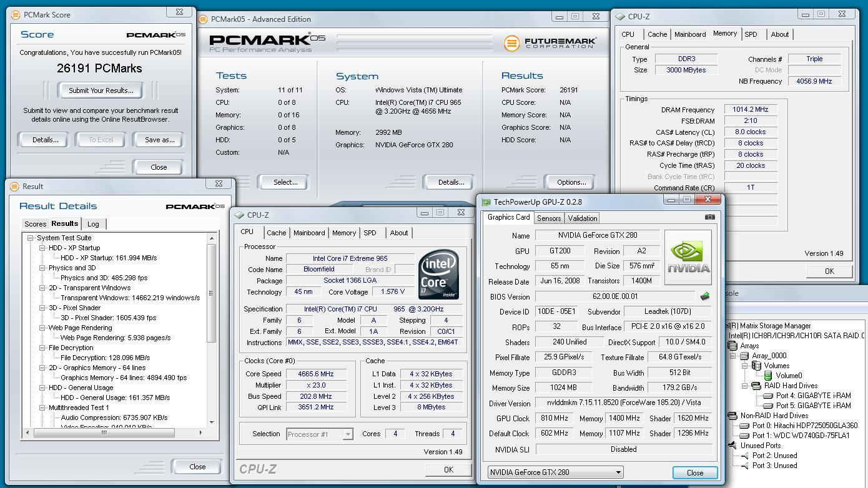Image resolution: width=868 pixels, height=488 pixels.
Task: Open the Validation tab in GPU-Z
Action: click(x=583, y=218)
